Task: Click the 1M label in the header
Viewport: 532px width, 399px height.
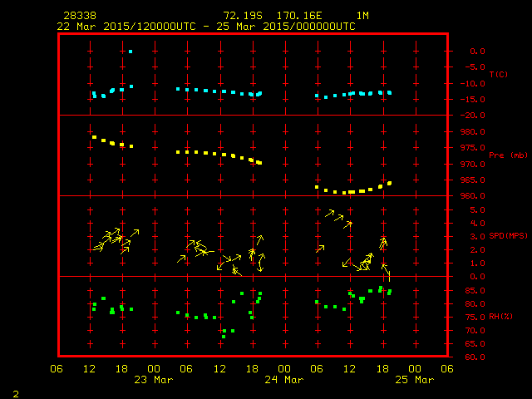Action: 362,16
